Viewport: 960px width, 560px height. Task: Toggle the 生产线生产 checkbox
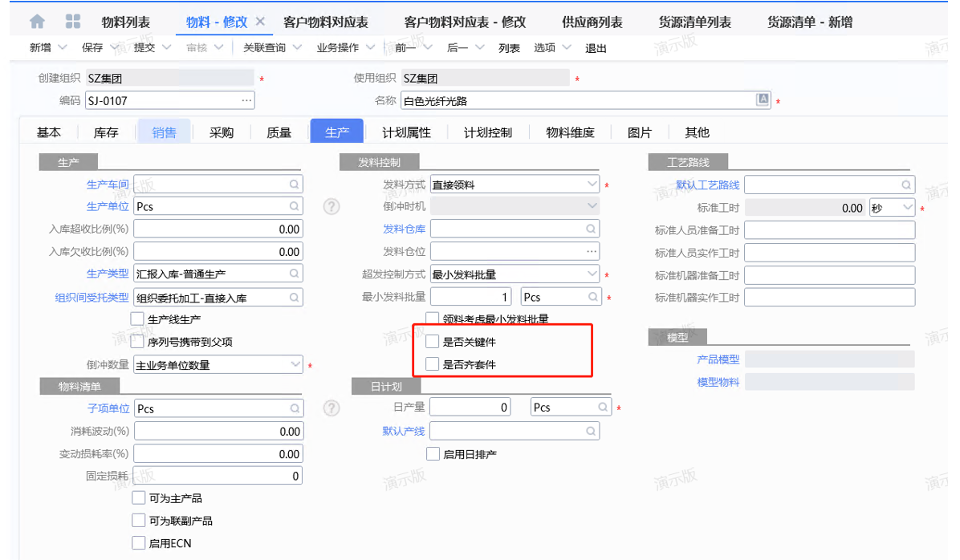coord(137,319)
